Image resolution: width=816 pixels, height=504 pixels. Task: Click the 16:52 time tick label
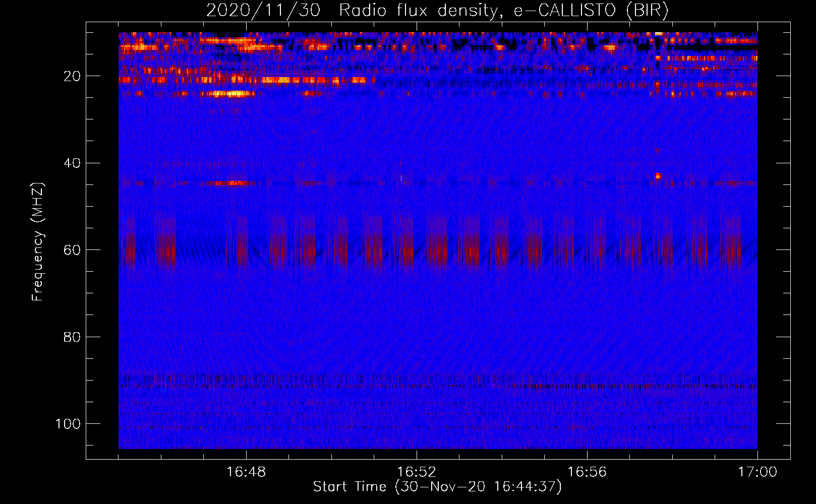click(417, 472)
